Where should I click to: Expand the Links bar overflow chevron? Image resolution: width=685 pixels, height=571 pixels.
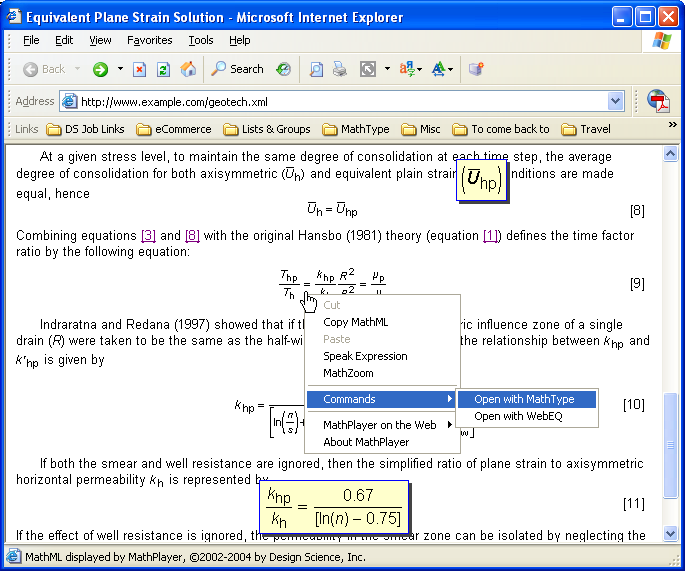(x=672, y=126)
